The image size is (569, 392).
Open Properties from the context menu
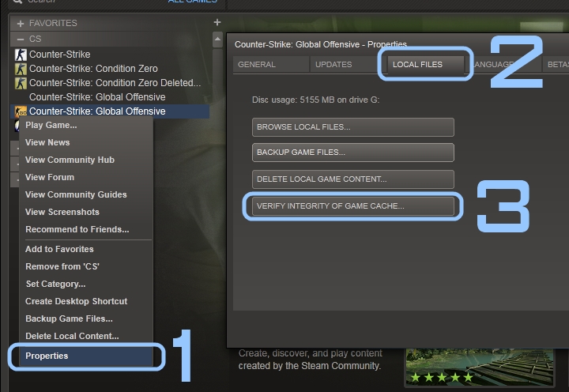[86, 356]
